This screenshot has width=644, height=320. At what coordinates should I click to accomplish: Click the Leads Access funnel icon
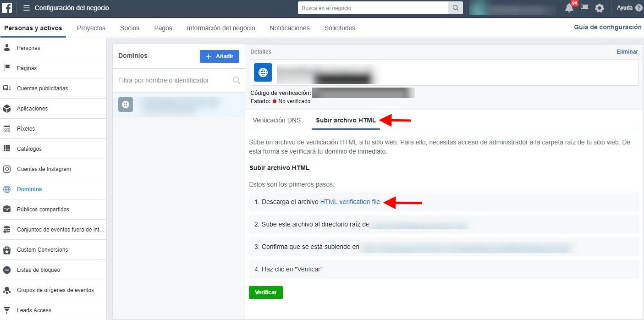tap(7, 310)
